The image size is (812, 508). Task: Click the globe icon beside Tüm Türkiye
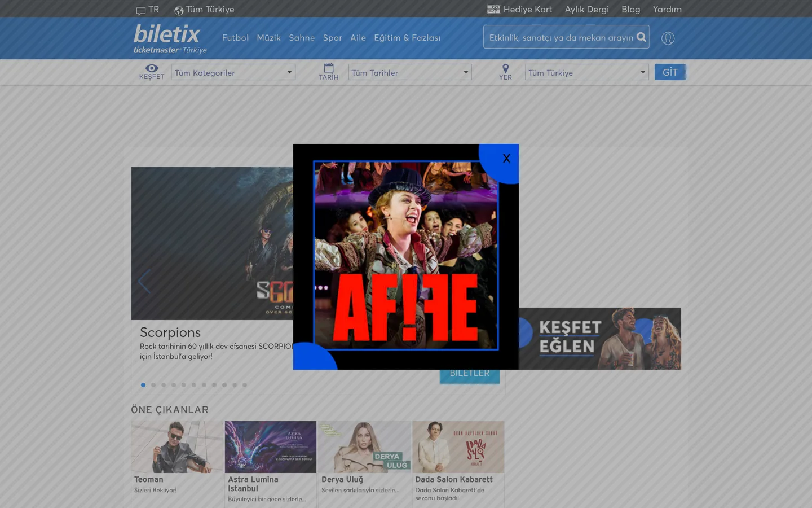179,10
